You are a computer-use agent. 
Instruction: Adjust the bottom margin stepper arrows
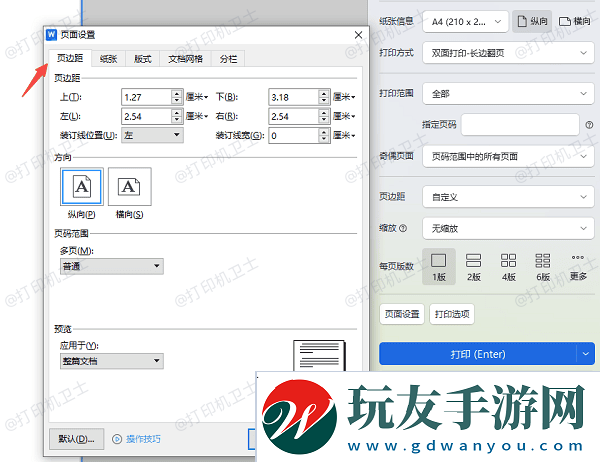point(324,97)
